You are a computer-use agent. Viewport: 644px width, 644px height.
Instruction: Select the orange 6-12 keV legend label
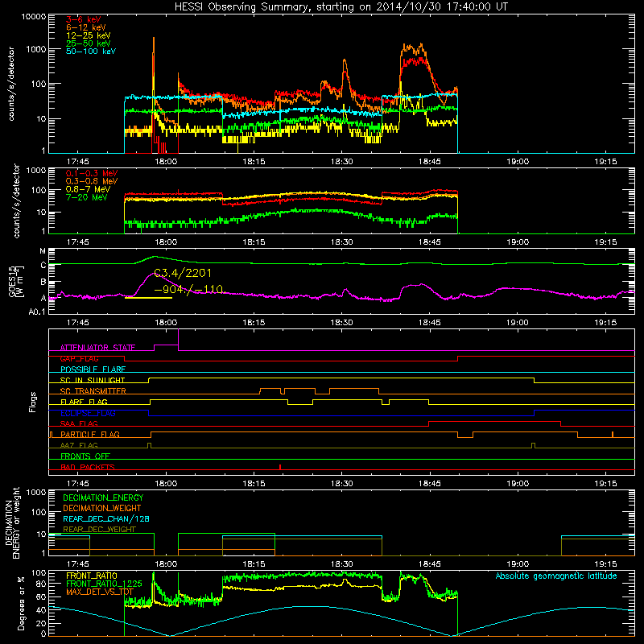click(86, 27)
